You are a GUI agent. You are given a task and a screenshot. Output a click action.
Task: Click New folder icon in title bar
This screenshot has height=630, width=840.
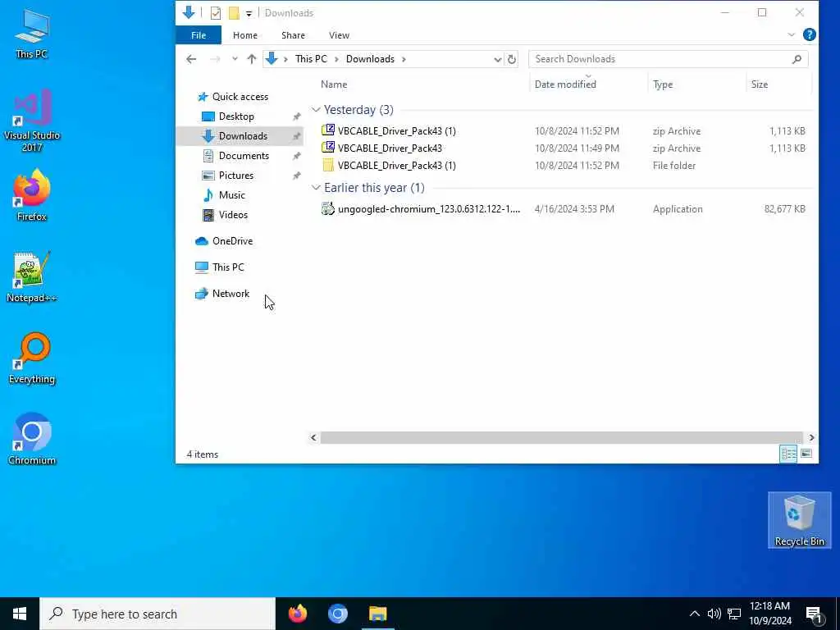point(234,13)
